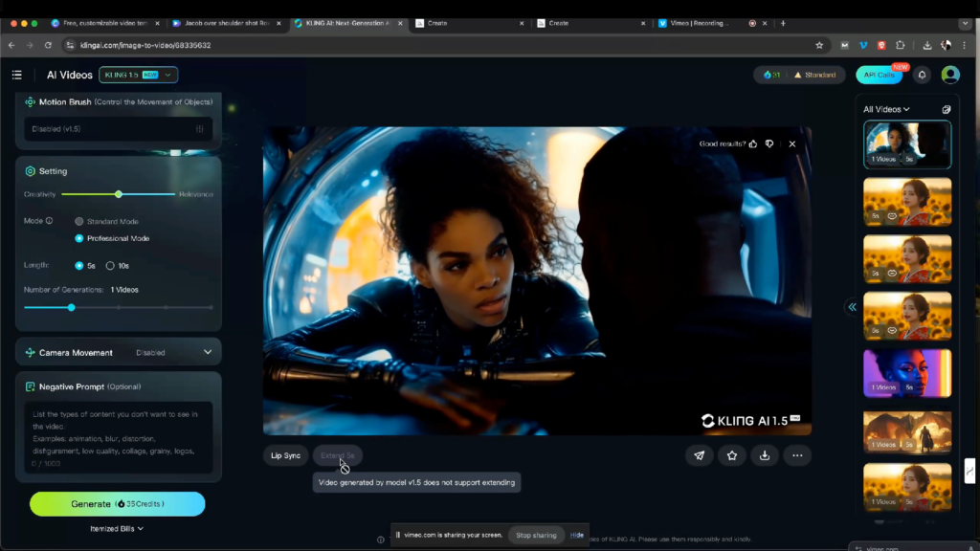Viewport: 980px width, 551px height.
Task: Open the hamburger menu in header
Action: pyautogui.click(x=16, y=75)
